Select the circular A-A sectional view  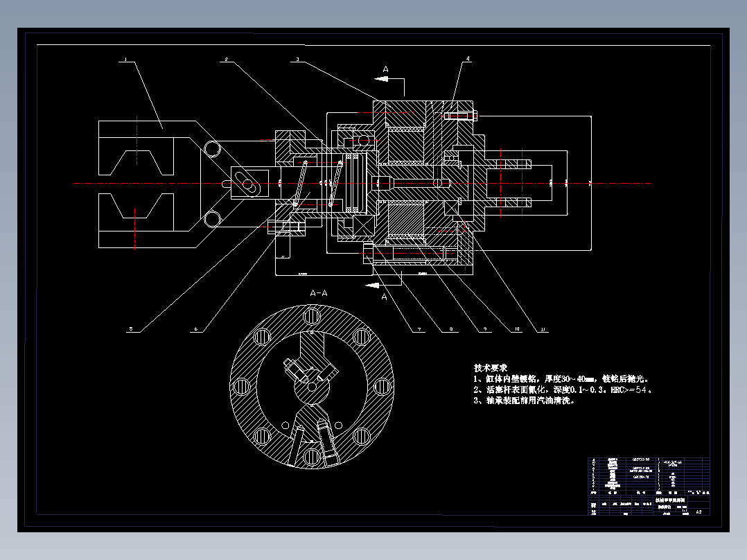pos(312,385)
